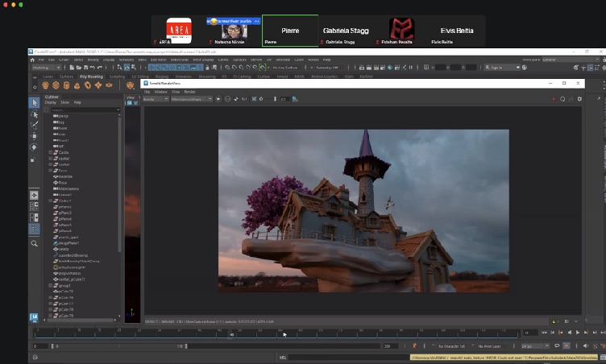606x364 pixels.
Task: Create a polygon cube from the shelf
Action: point(56,85)
